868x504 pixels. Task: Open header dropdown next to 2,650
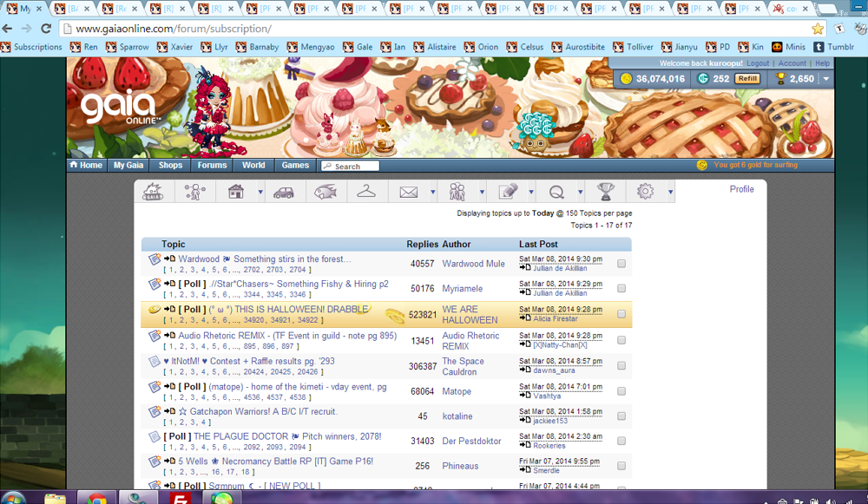(x=826, y=79)
